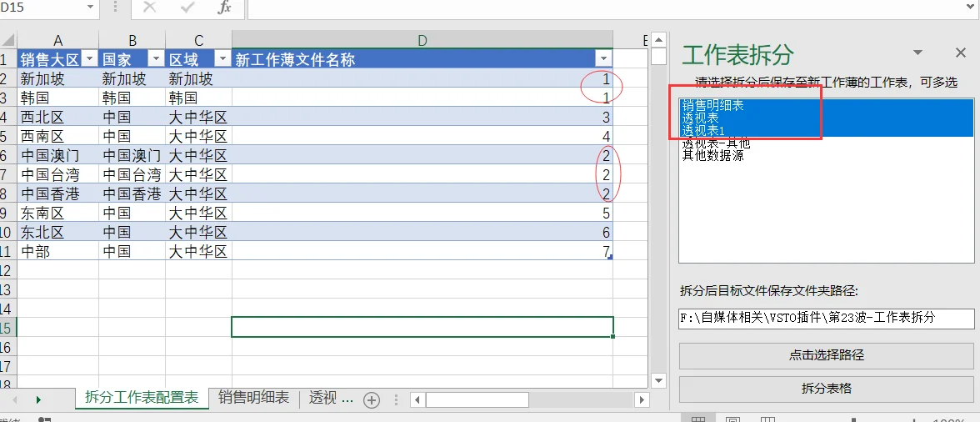Click the 中国澳门 cell in column A
Image resolution: width=980 pixels, height=422 pixels.
pyautogui.click(x=57, y=155)
